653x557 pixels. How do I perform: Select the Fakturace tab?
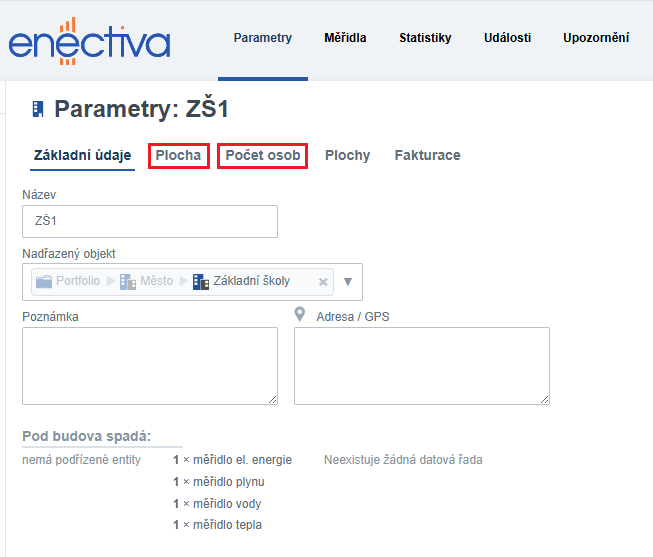[427, 155]
